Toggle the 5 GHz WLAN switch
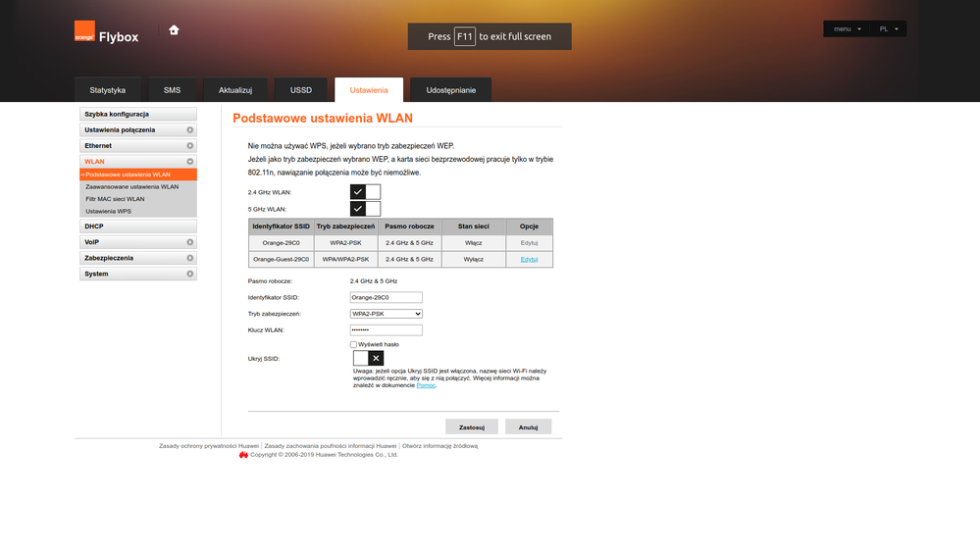Viewport: 980px width, 551px height. tap(365, 209)
